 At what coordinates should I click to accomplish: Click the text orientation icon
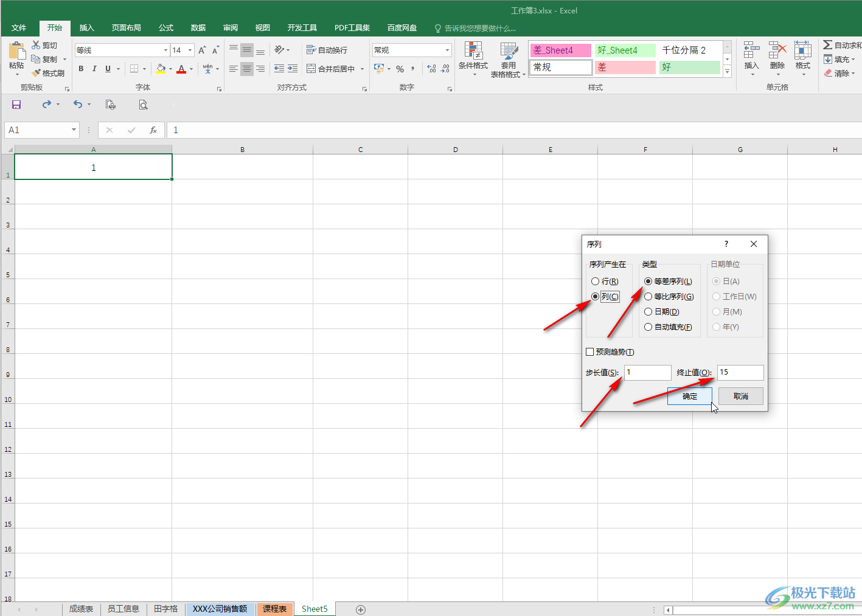pyautogui.click(x=279, y=50)
